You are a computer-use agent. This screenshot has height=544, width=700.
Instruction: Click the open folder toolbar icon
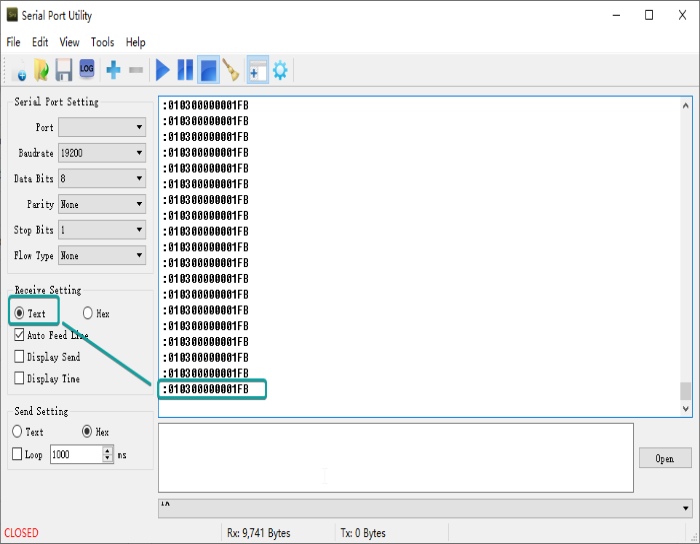[x=41, y=70]
